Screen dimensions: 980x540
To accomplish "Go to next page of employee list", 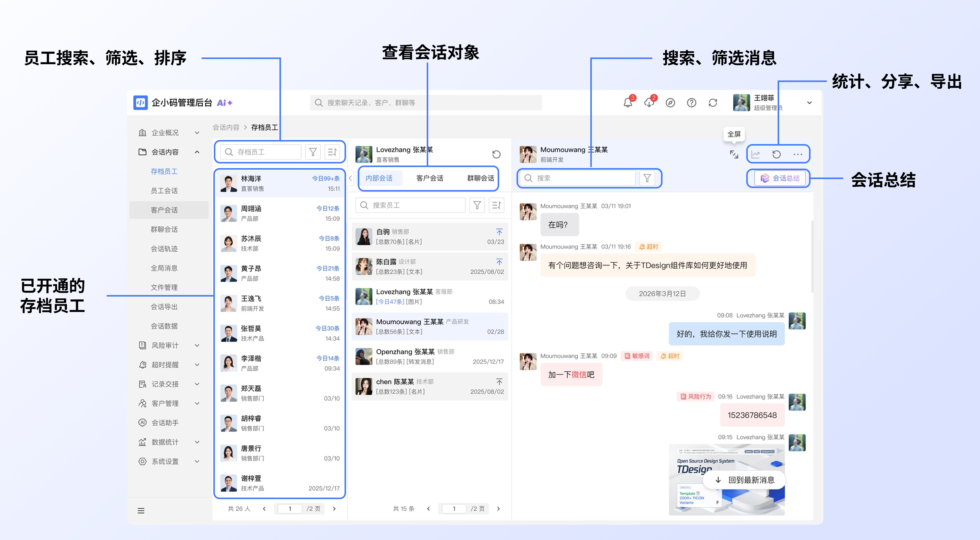I will 334,509.
